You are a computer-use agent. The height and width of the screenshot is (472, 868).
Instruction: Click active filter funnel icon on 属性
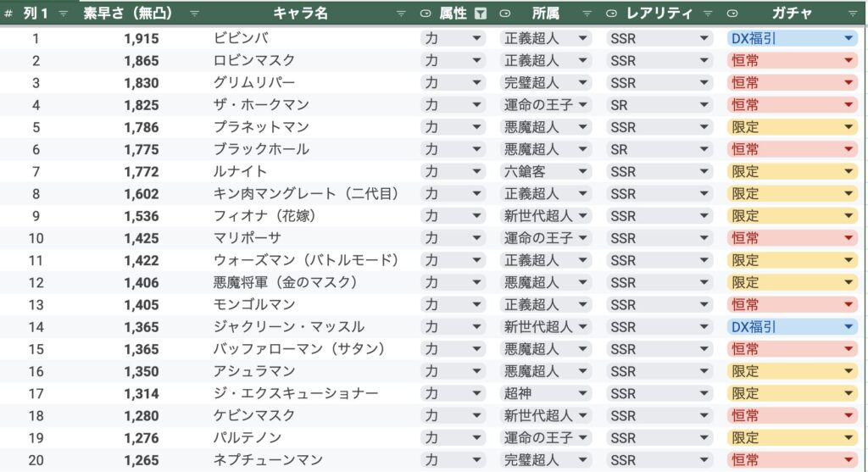(481, 14)
